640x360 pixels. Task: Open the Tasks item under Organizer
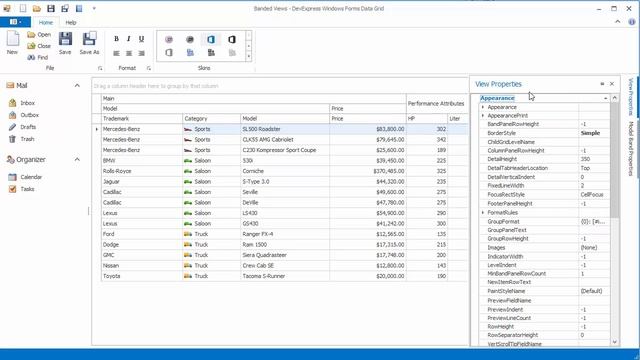pos(27,189)
